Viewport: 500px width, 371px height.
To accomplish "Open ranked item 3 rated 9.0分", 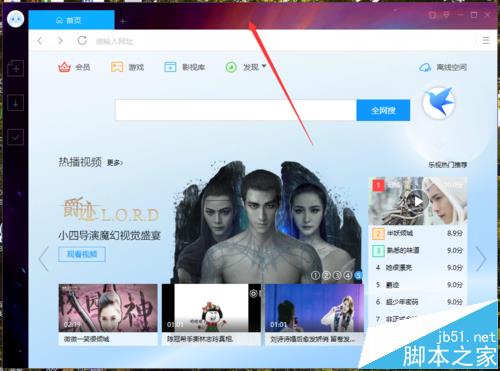I will click(x=418, y=250).
